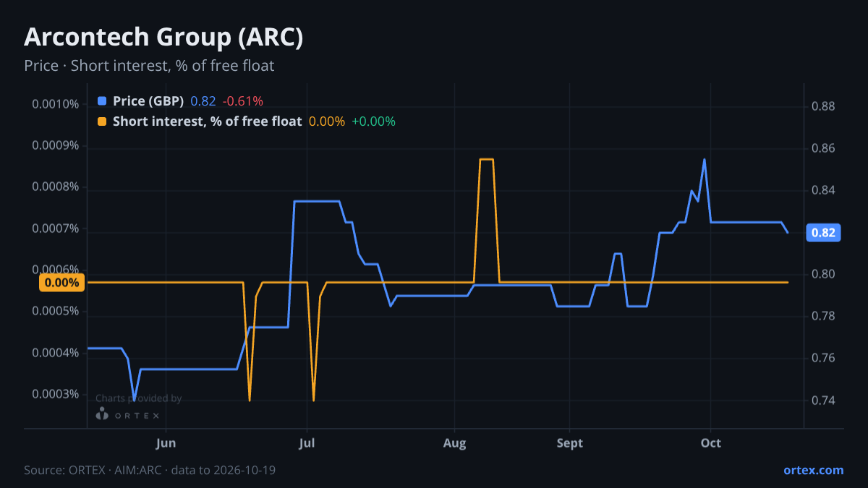This screenshot has height=488, width=868.
Task: Click the 0.0003% left axis label
Action: tap(55, 395)
